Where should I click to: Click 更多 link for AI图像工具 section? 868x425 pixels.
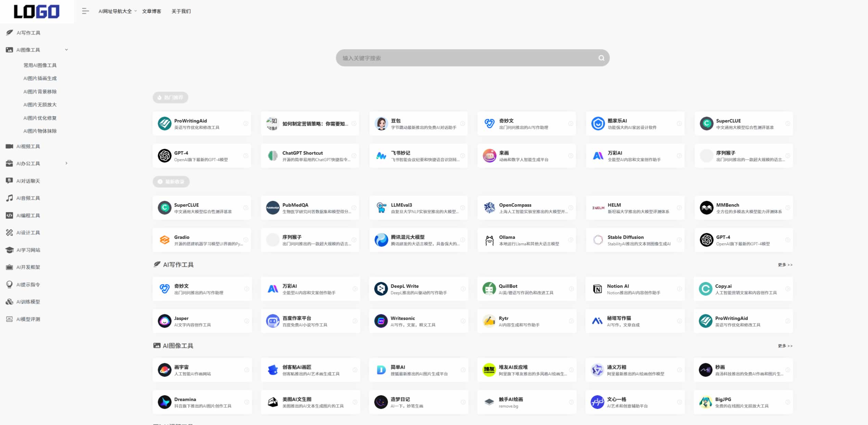[785, 346]
